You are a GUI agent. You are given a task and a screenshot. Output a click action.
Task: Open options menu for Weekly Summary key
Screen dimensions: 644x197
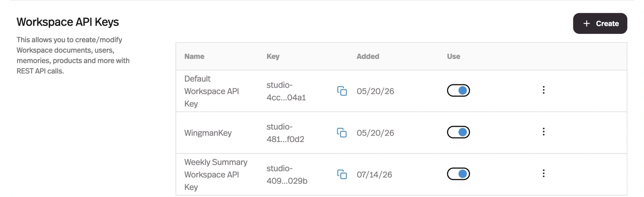(x=543, y=174)
